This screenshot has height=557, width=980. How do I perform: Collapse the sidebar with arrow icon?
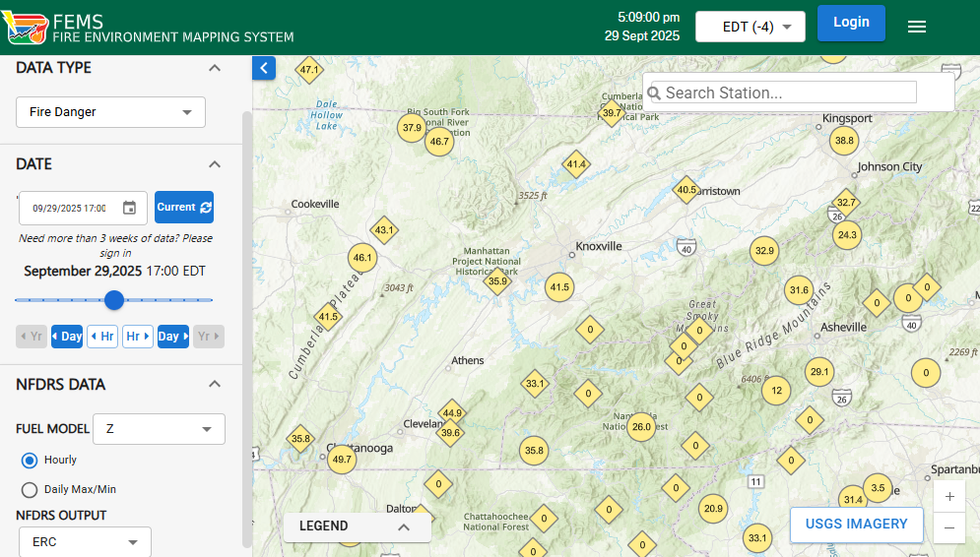(x=264, y=68)
